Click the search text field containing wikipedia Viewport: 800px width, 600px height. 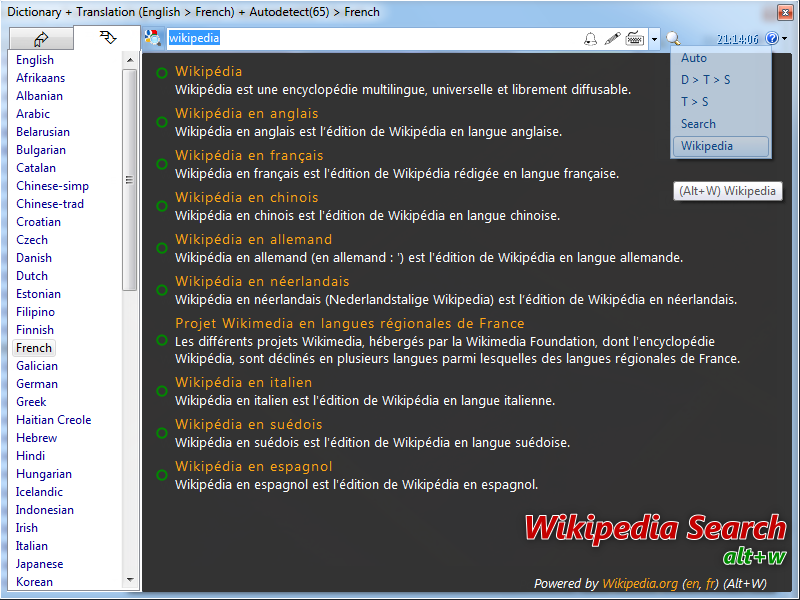click(x=374, y=38)
